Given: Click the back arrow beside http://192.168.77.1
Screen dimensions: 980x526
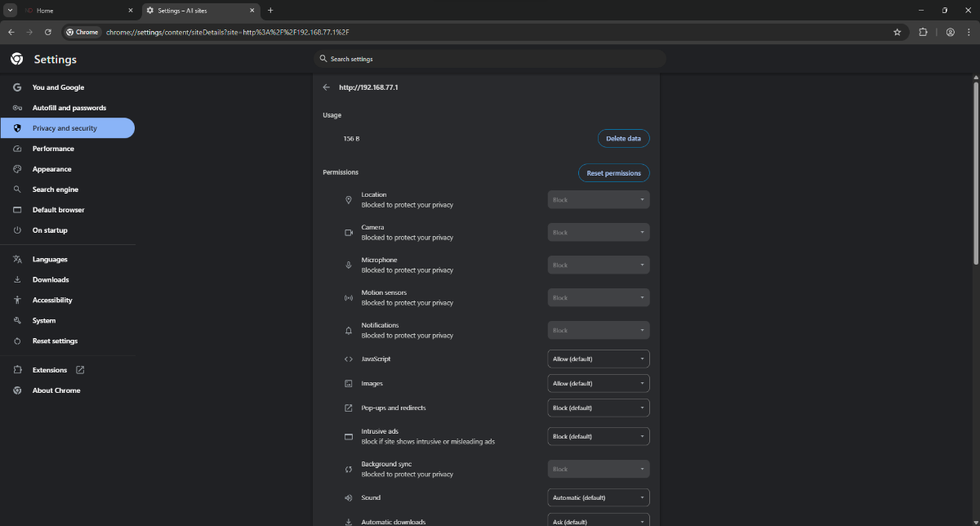Looking at the screenshot, I should pyautogui.click(x=327, y=87).
